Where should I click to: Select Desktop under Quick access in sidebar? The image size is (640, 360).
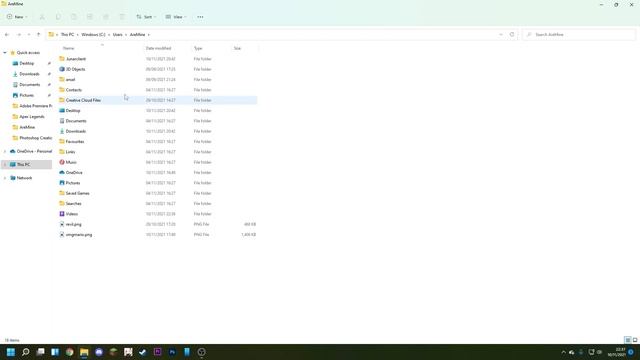27,63
